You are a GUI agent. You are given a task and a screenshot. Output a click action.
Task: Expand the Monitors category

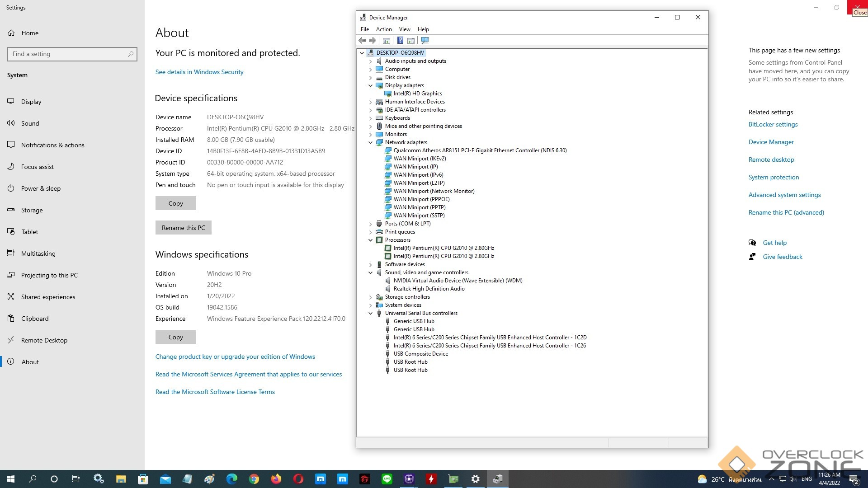[371, 134]
